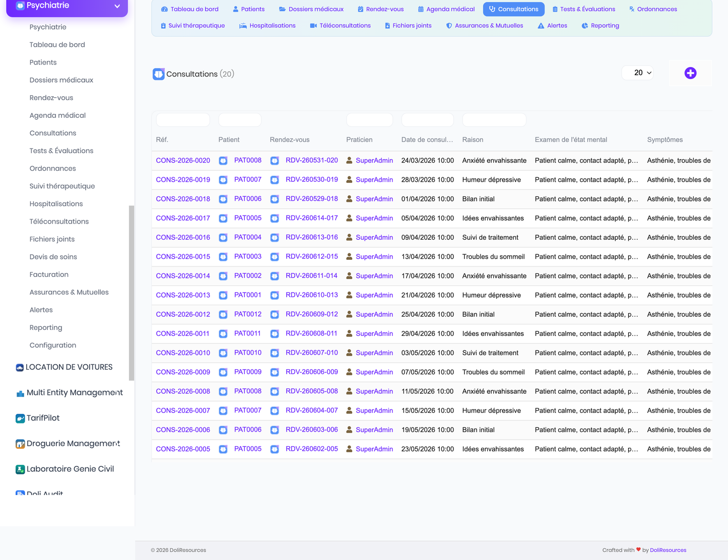Click the user icon next to SuperAdmin in CONS-2026-0018 row
728x560 pixels.
349,199
